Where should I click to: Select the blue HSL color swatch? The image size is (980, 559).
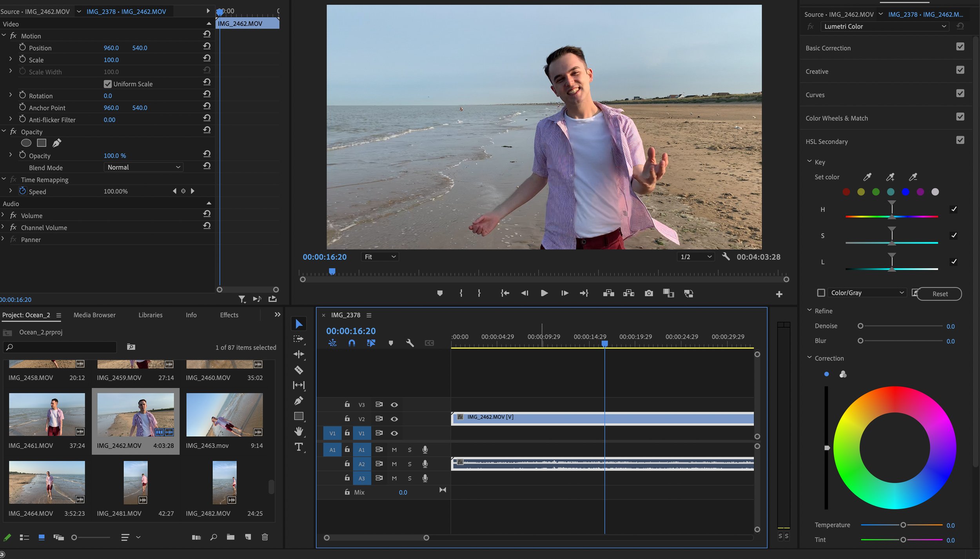(x=905, y=192)
